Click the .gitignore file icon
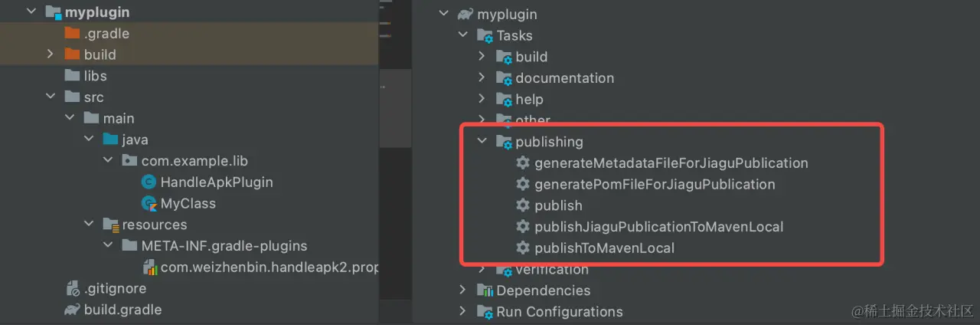 (73, 289)
